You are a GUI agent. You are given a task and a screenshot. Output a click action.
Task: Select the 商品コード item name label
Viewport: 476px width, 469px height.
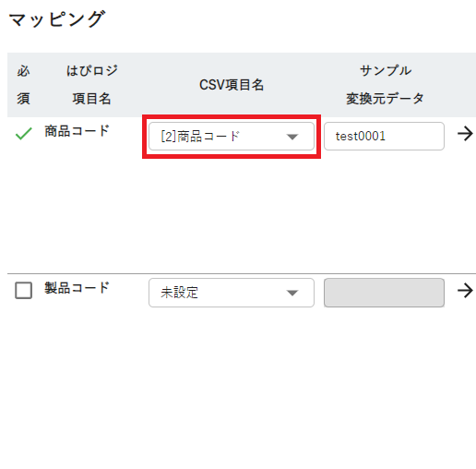pyautogui.click(x=77, y=131)
